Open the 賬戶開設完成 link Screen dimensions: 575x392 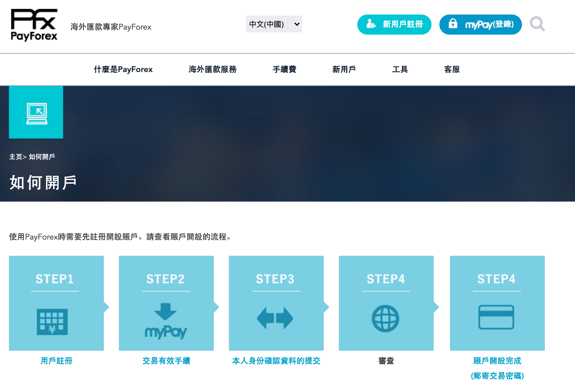[497, 361]
